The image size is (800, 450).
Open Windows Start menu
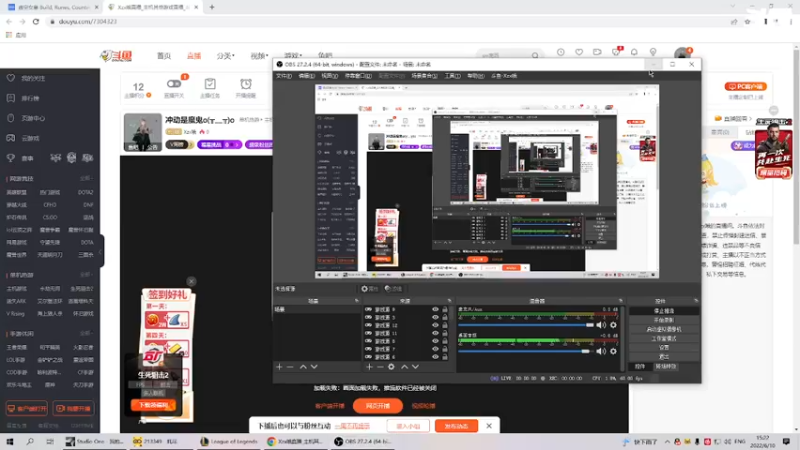[10, 441]
